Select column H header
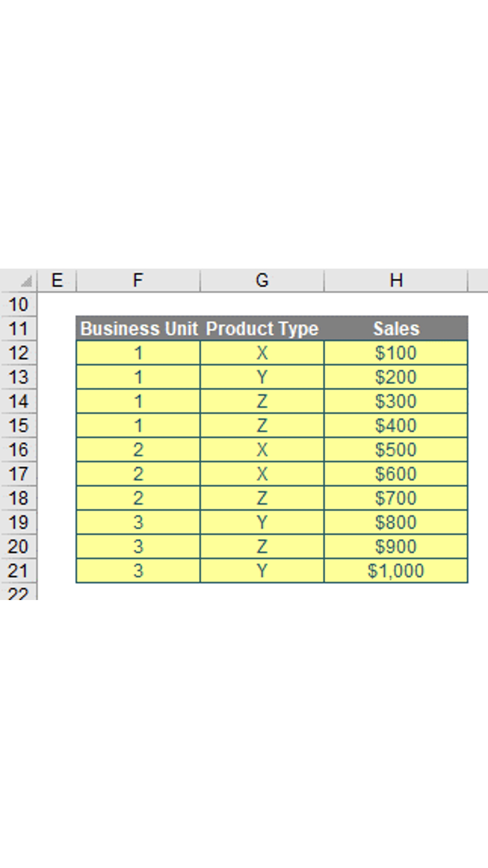The height and width of the screenshot is (868, 488). (x=396, y=280)
